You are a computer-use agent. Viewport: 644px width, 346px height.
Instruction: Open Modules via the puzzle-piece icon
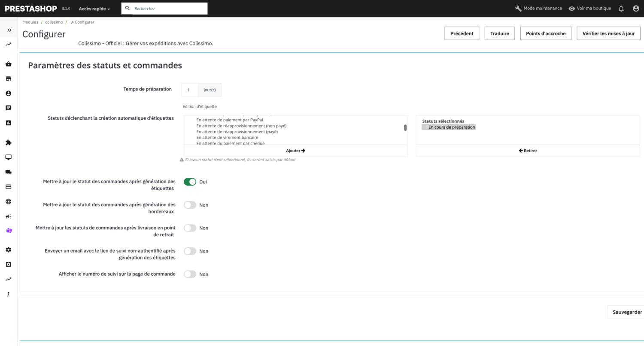pos(8,142)
